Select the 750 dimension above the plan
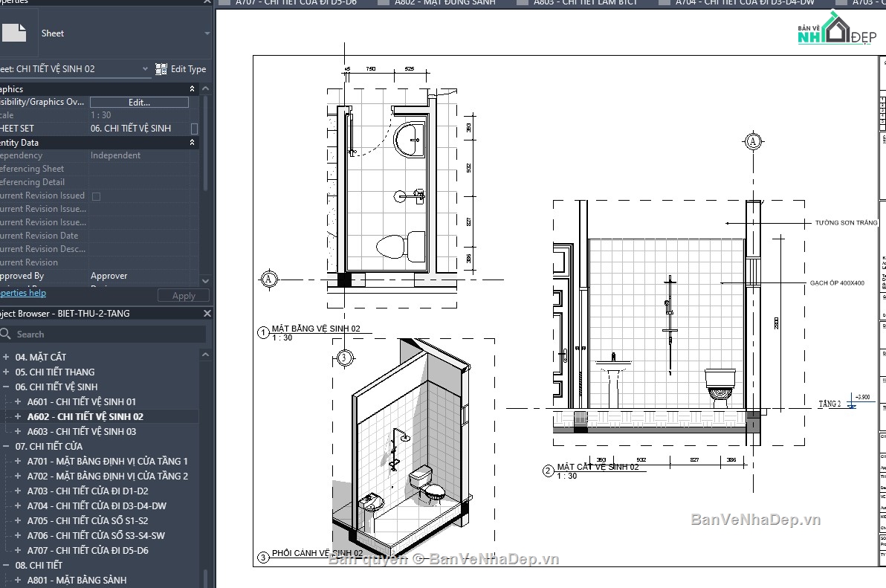 pyautogui.click(x=371, y=69)
